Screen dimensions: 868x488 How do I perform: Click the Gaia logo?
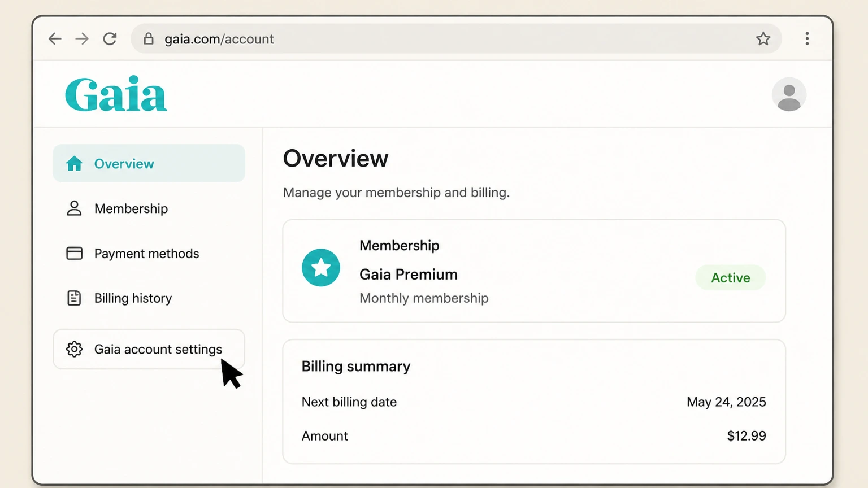coord(116,94)
